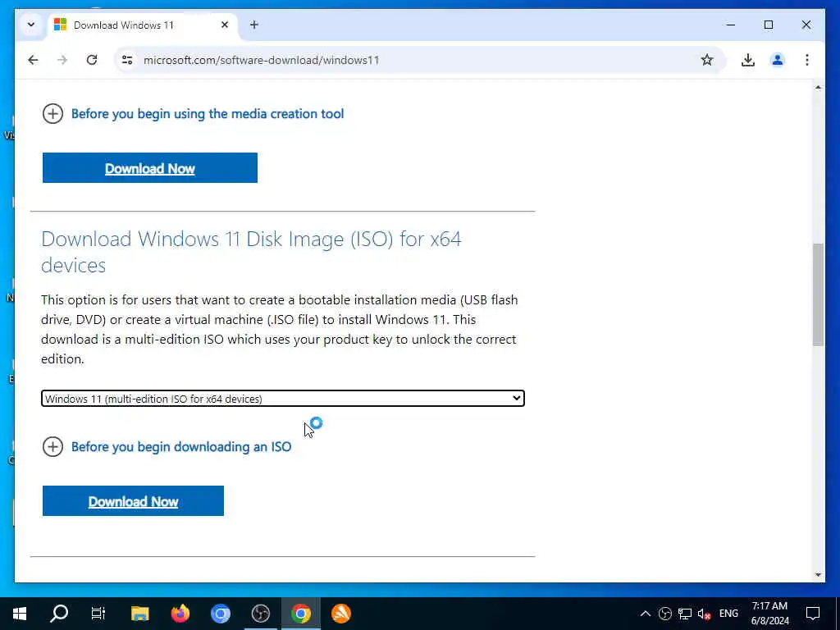Switch to OBS Studio on taskbar
Screen dimensions: 840x630
260,614
